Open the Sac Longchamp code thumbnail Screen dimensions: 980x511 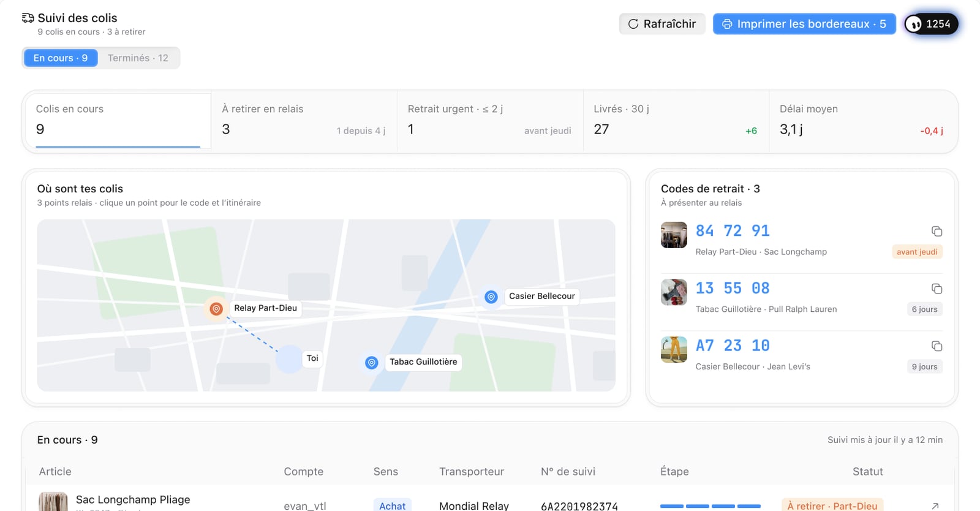674,235
